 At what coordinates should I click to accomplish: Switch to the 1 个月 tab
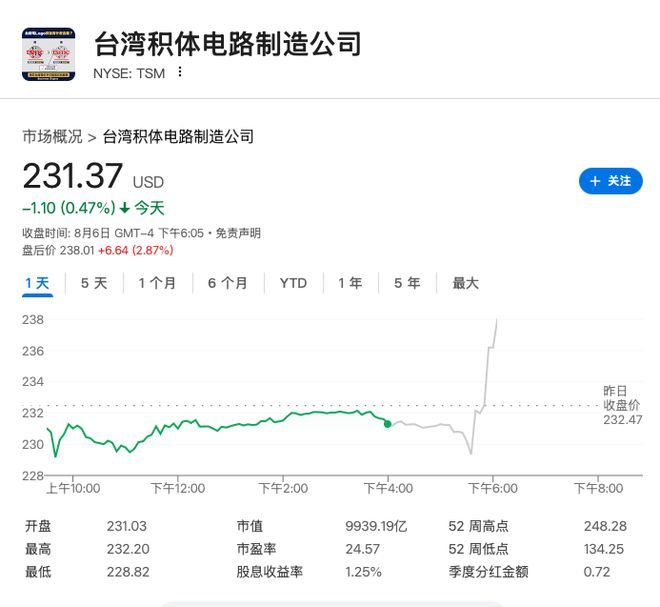(x=157, y=283)
